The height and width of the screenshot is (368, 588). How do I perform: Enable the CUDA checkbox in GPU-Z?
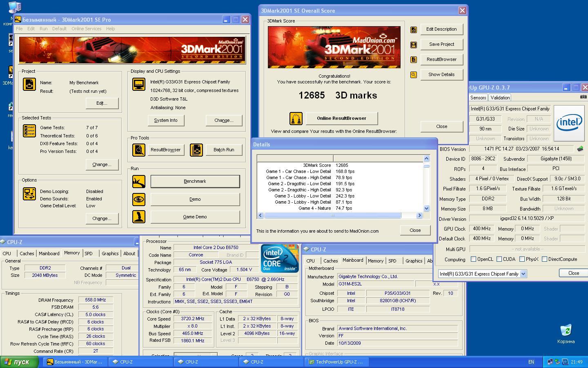click(x=499, y=259)
